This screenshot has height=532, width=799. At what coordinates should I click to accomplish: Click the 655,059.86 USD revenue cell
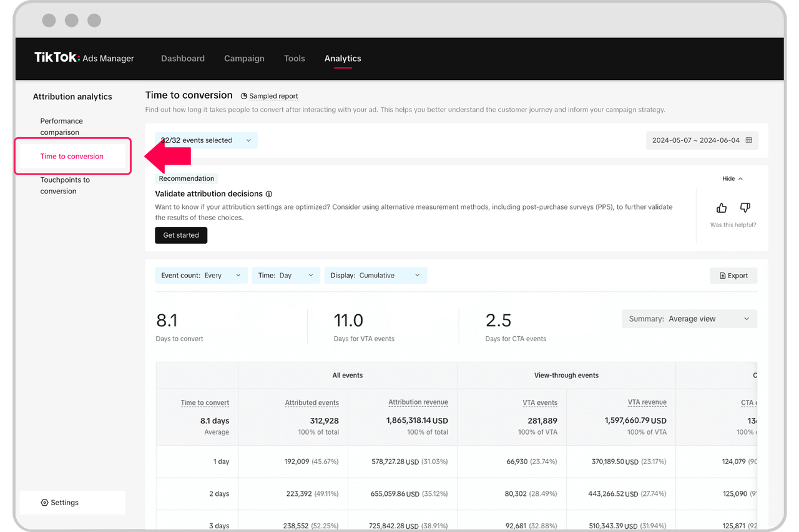coord(408,494)
